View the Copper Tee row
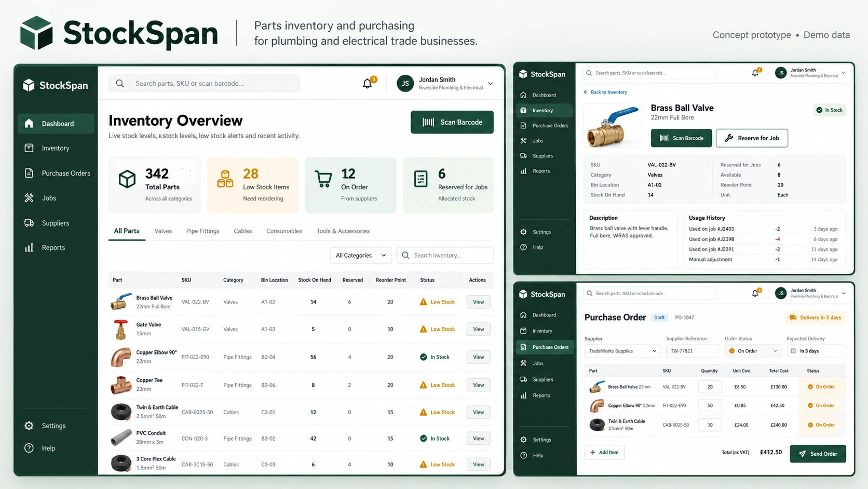 click(x=478, y=385)
